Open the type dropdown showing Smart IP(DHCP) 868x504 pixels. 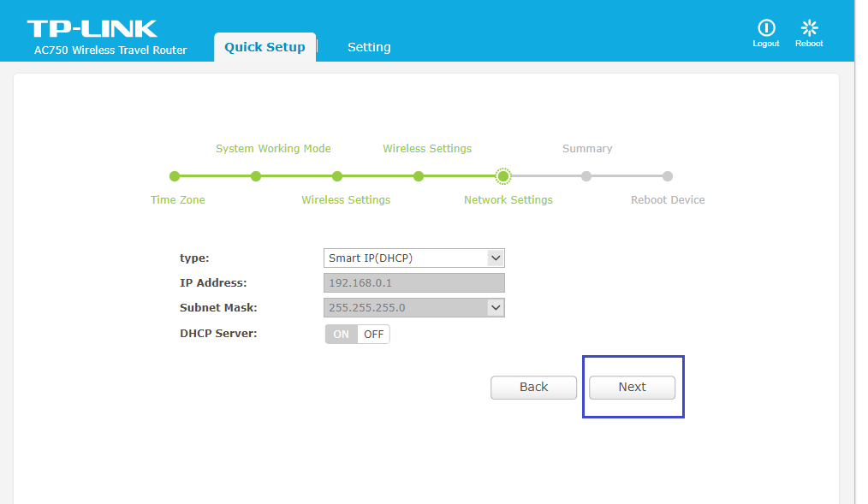414,258
